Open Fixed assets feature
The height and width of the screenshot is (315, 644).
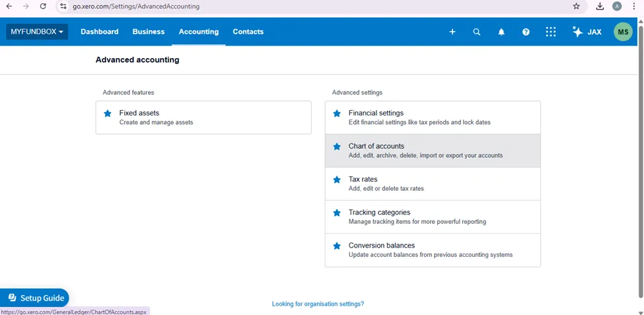203,118
